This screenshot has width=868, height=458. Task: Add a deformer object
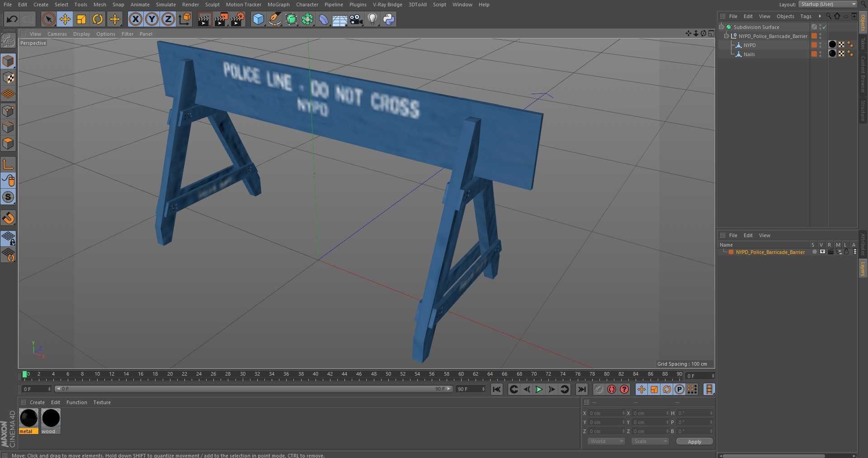324,19
